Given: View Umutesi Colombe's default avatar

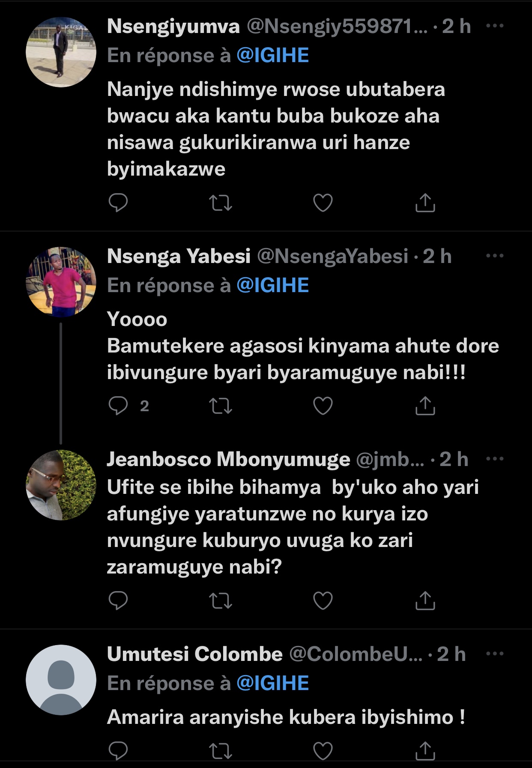Looking at the screenshot, I should coord(61,680).
